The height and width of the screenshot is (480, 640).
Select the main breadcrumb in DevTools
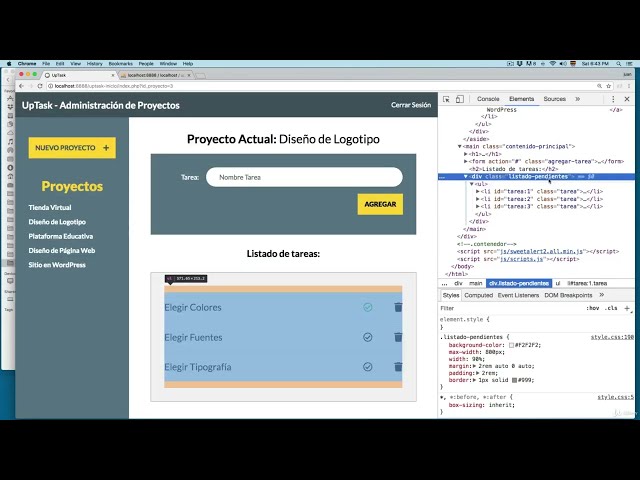(x=476, y=283)
